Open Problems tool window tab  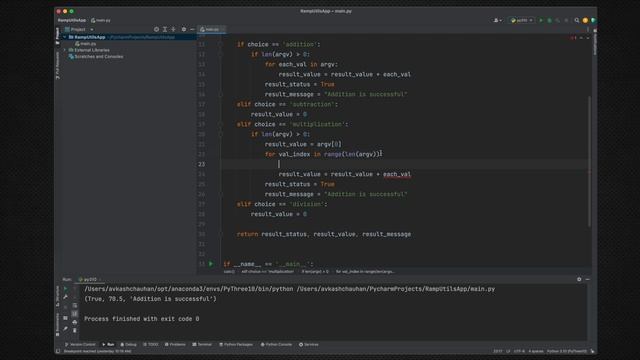175,344
